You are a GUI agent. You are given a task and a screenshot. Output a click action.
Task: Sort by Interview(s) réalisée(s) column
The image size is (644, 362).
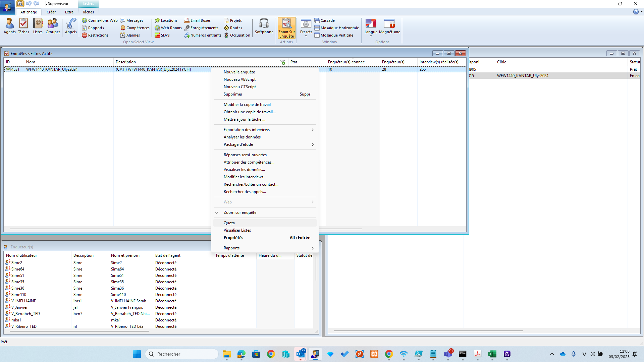pyautogui.click(x=441, y=62)
